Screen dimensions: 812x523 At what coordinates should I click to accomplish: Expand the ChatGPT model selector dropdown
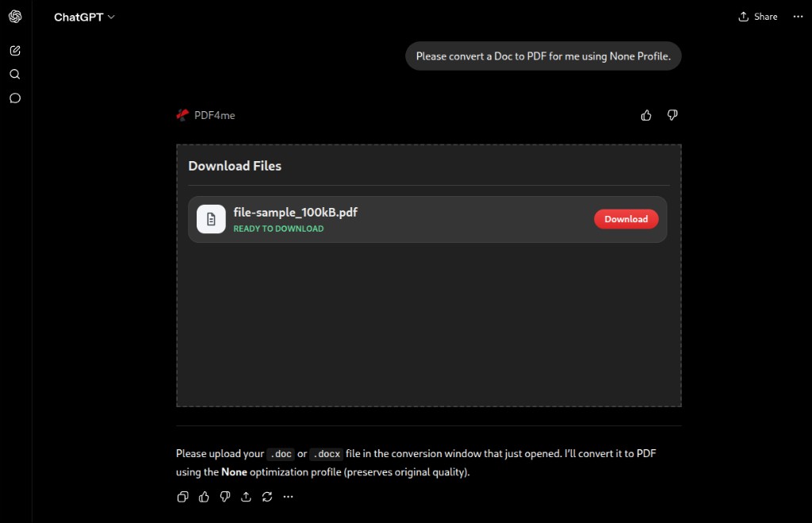84,17
